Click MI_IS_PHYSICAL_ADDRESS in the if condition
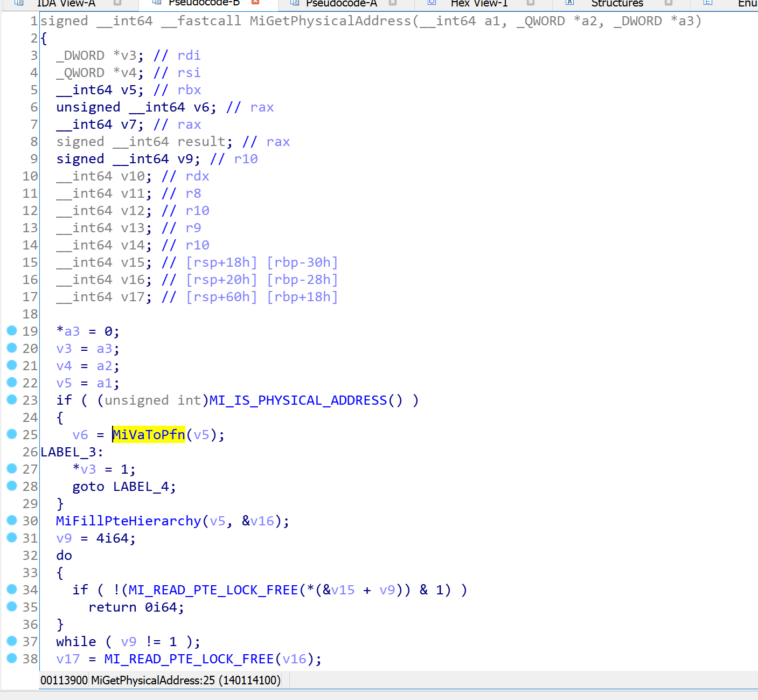Screen dimensions: 758x700 [x=298, y=400]
